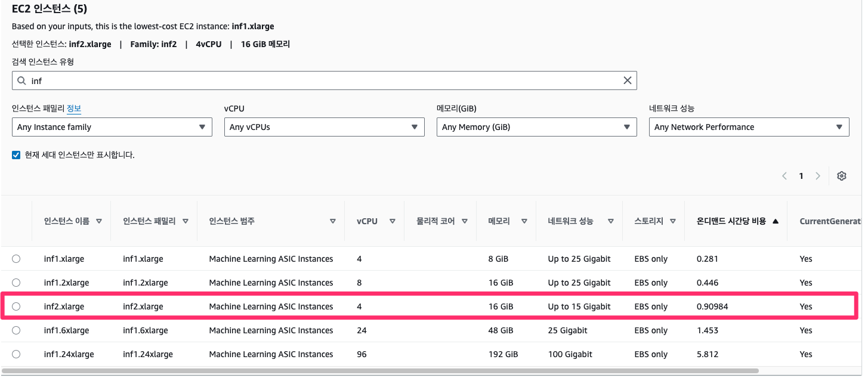Sort by 메모리 column arrow
Viewport: 868px width, 378px height.
[x=524, y=221]
